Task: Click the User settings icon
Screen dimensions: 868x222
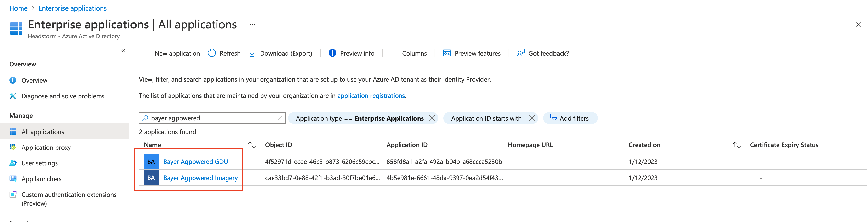Action: click(13, 163)
